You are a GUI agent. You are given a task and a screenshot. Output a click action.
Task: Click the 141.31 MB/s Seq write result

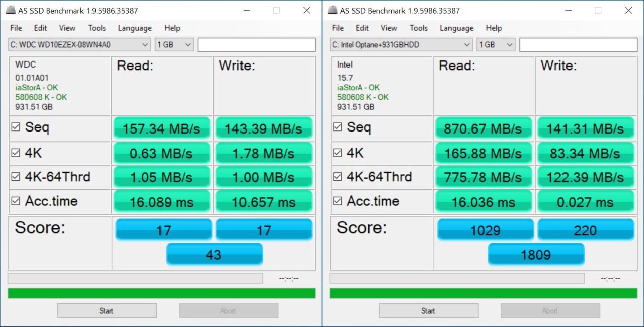[586, 128]
